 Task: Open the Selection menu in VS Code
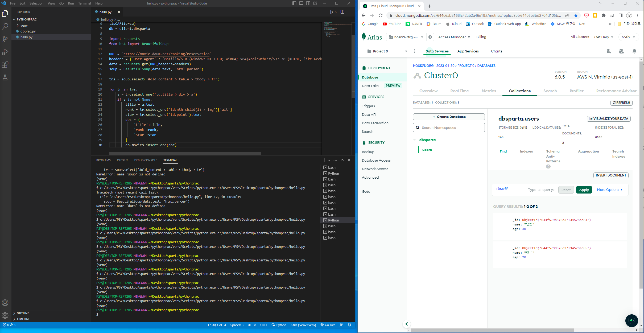click(x=36, y=3)
